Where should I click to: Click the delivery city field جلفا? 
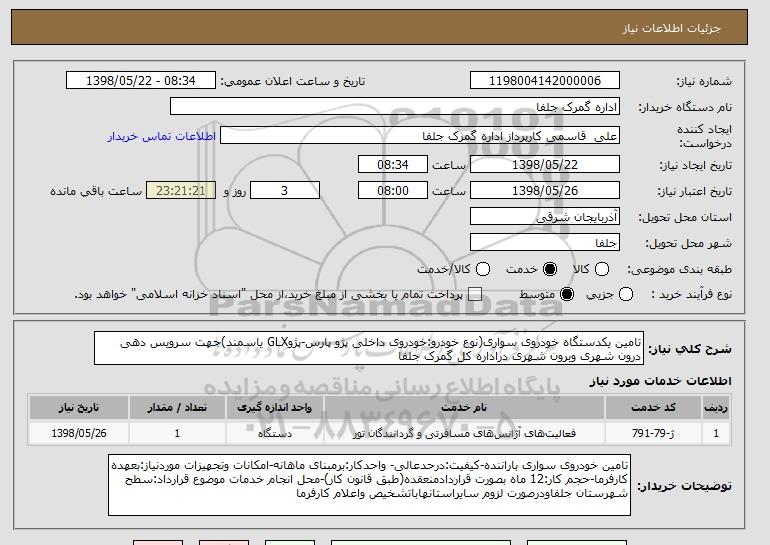click(545, 243)
